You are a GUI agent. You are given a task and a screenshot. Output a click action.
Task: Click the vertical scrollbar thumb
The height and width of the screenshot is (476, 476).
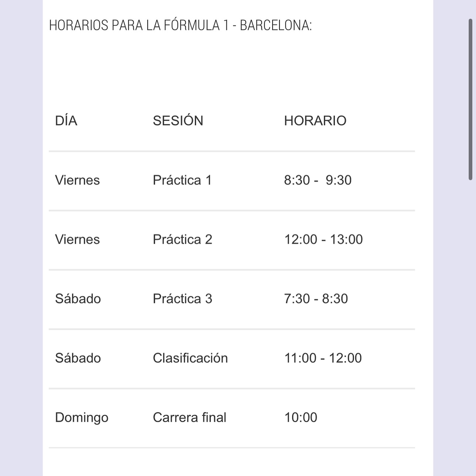pyautogui.click(x=470, y=100)
